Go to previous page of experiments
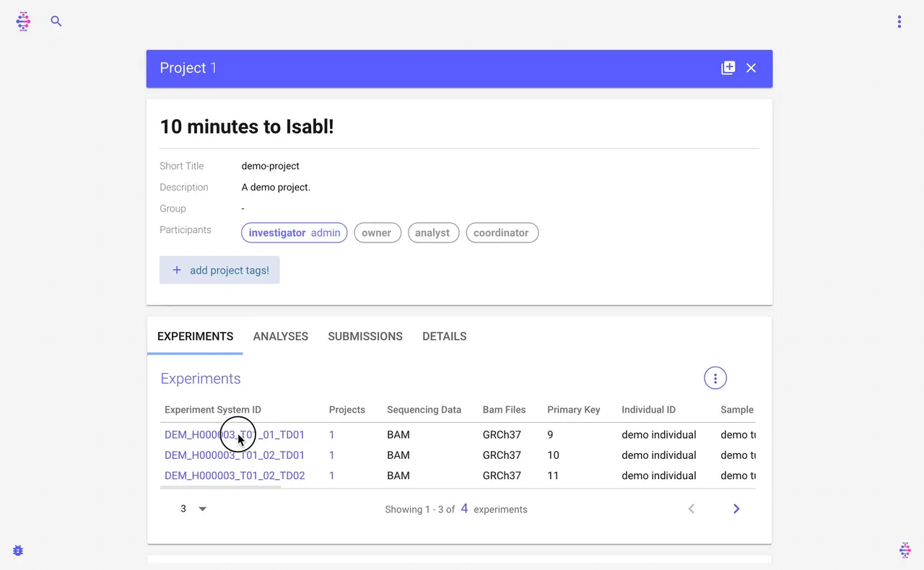 pos(692,509)
